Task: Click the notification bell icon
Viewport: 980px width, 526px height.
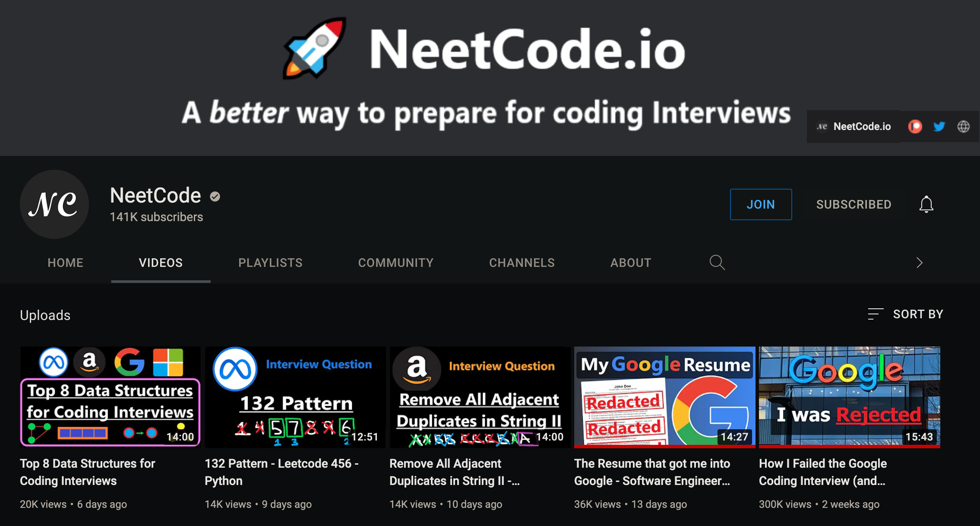Action: (926, 204)
